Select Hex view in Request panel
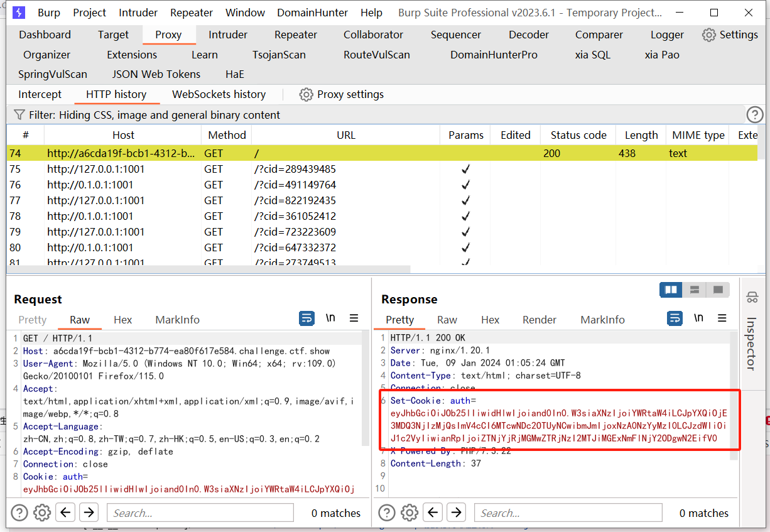770x532 pixels. point(123,320)
